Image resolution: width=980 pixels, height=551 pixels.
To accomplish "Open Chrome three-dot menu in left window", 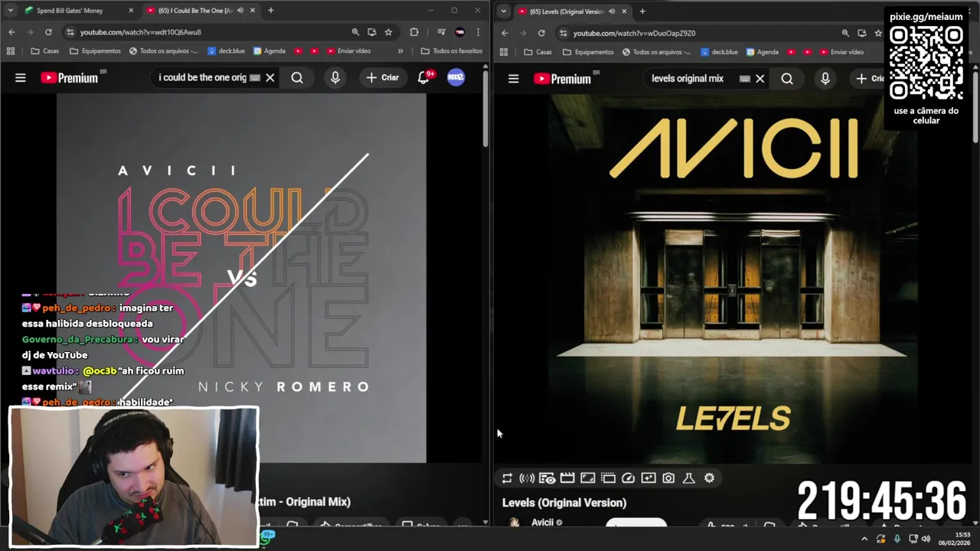I will [x=479, y=32].
